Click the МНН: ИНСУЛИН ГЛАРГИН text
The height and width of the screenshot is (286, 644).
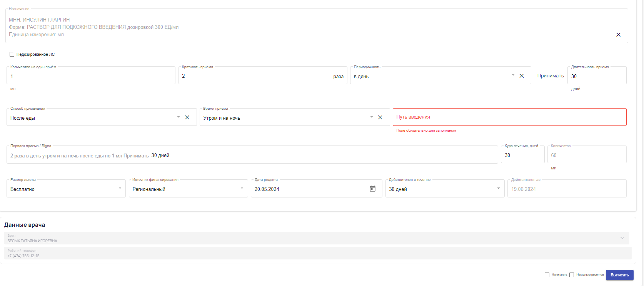point(39,20)
